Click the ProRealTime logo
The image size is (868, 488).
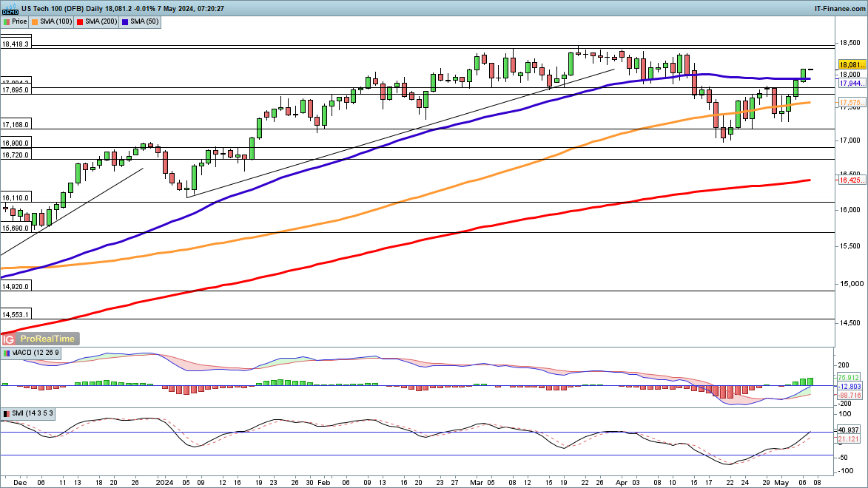(47, 339)
